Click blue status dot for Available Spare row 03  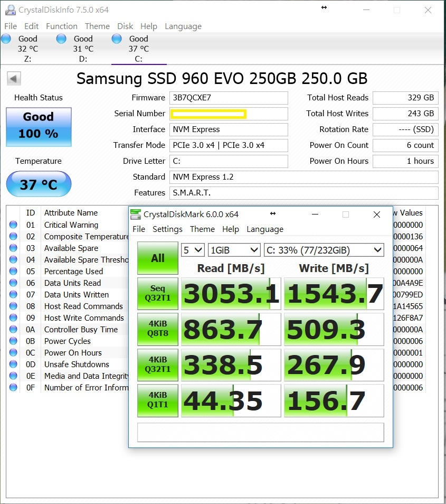pos(13,248)
